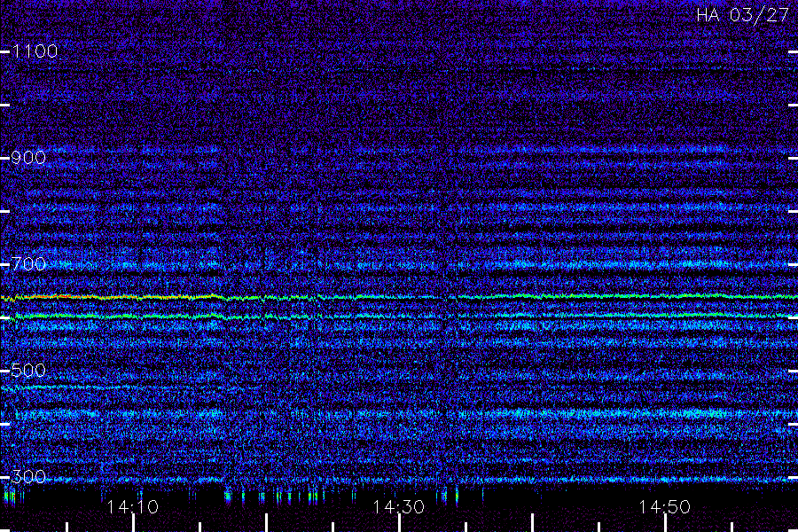Click the 900 frequency axis label
Image resolution: width=798 pixels, height=532 pixels.
[28, 157]
